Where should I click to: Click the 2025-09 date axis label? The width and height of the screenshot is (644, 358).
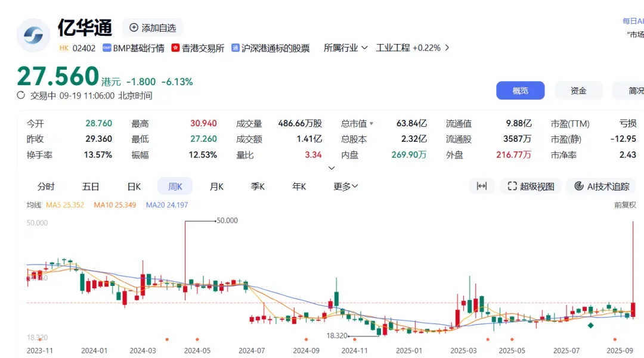click(620, 351)
